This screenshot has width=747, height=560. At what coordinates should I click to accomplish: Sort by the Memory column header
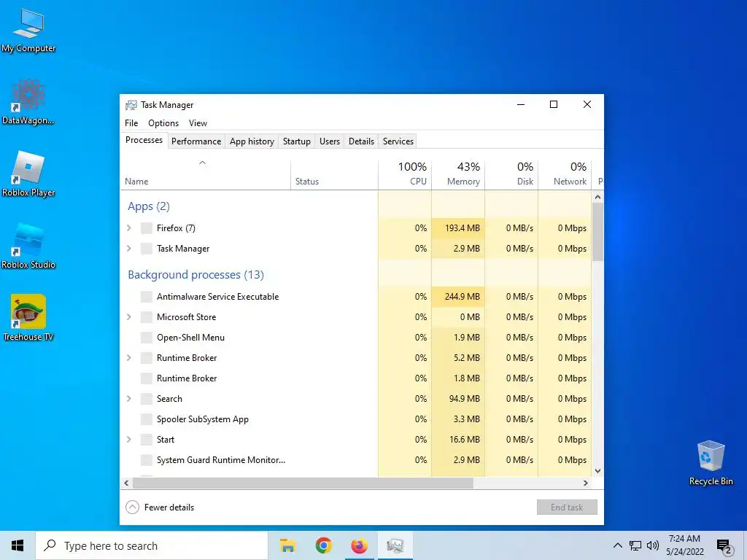click(458, 174)
